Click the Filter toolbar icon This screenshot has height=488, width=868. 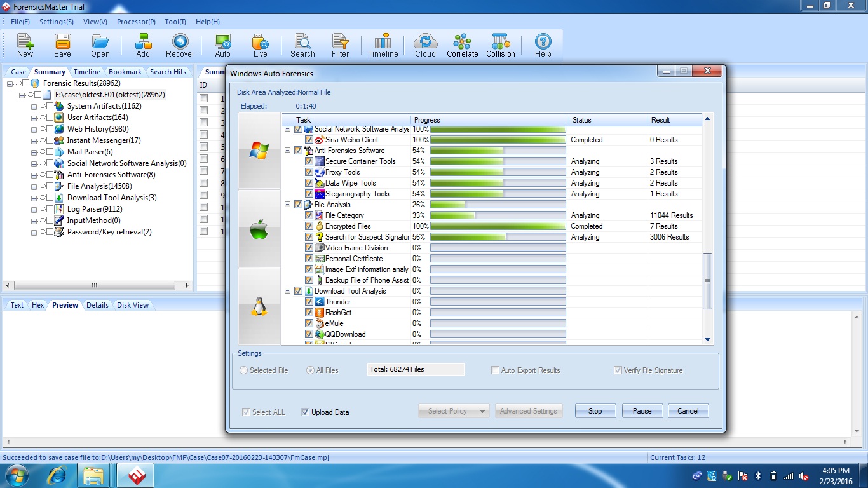pos(340,42)
